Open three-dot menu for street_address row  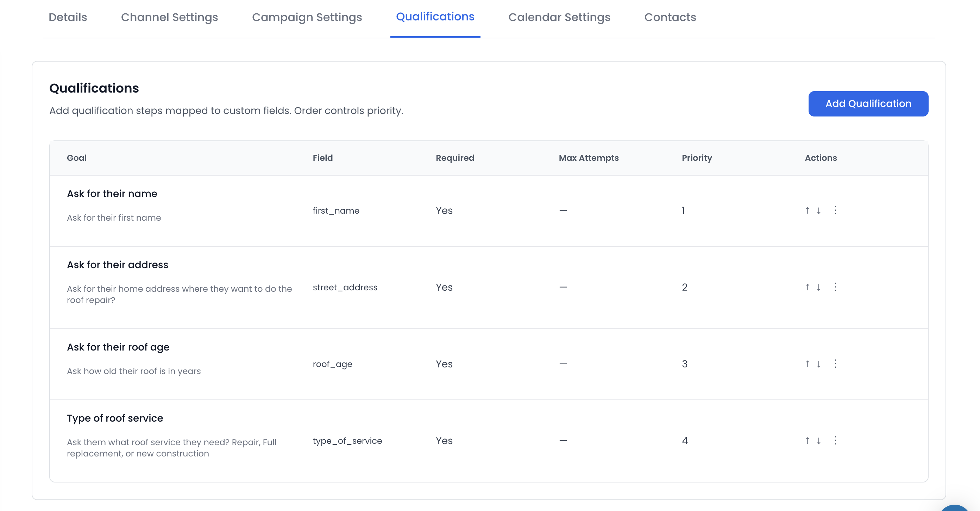(835, 287)
